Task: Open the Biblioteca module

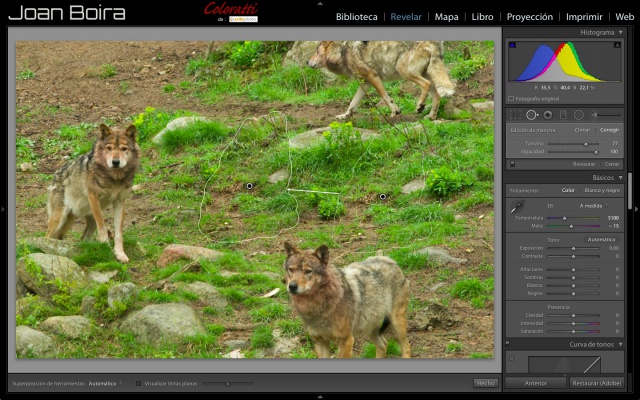Action: tap(356, 17)
